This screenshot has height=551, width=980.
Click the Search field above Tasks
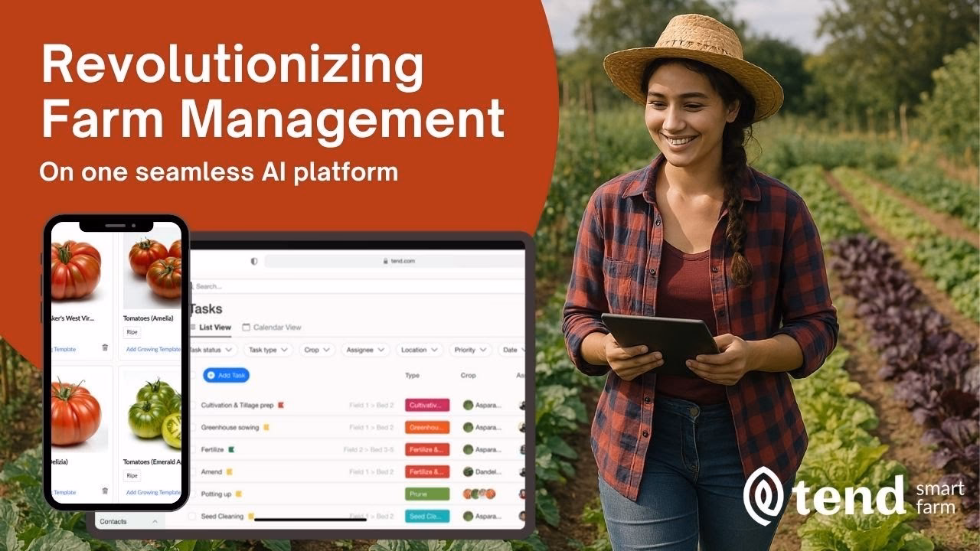(x=357, y=286)
